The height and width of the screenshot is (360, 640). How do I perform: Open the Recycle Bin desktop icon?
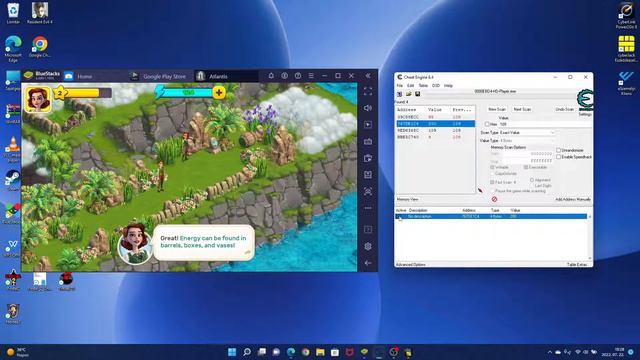(x=13, y=13)
